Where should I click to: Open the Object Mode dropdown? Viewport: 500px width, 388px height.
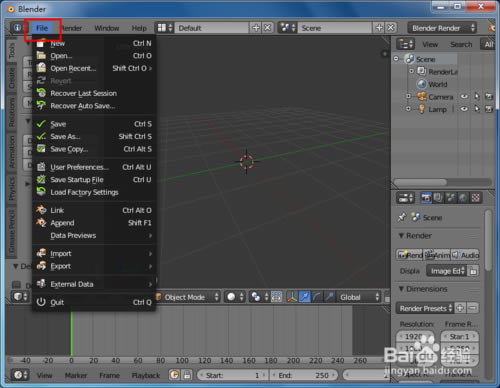tap(187, 297)
